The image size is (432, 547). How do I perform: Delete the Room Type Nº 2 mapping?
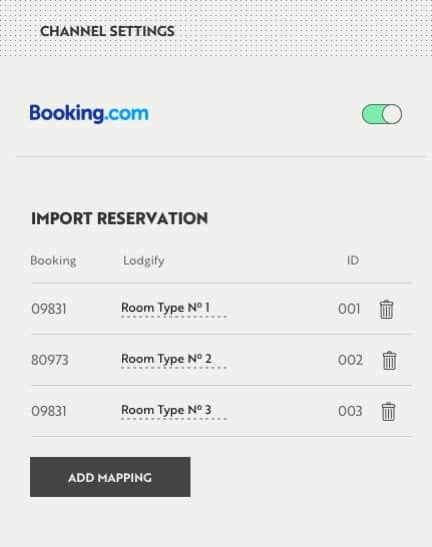tap(389, 360)
